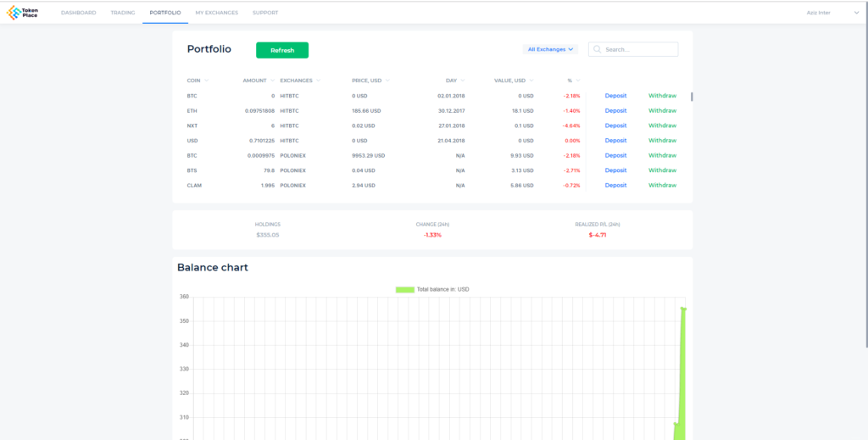Click the $-4.71 realized P/L value
The image size is (868, 440).
click(x=598, y=235)
